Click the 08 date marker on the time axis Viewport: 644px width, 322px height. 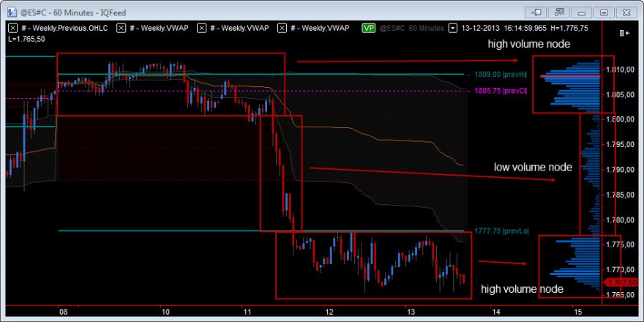(63, 311)
